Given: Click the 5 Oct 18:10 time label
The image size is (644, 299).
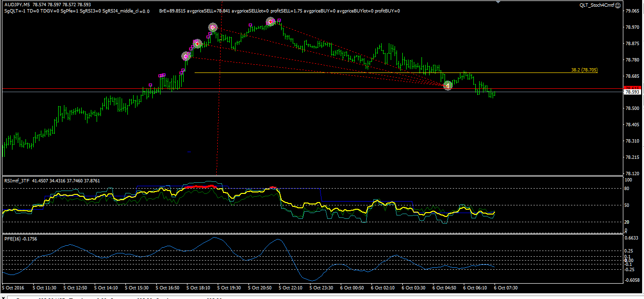Looking at the screenshot, I should [198, 288].
